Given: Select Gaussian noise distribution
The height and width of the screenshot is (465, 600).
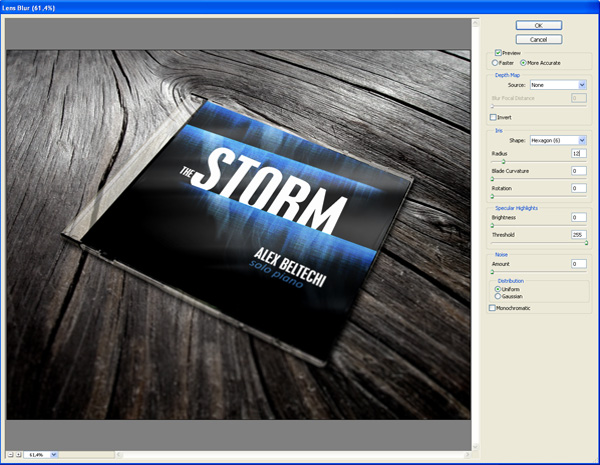Looking at the screenshot, I should click(x=498, y=296).
